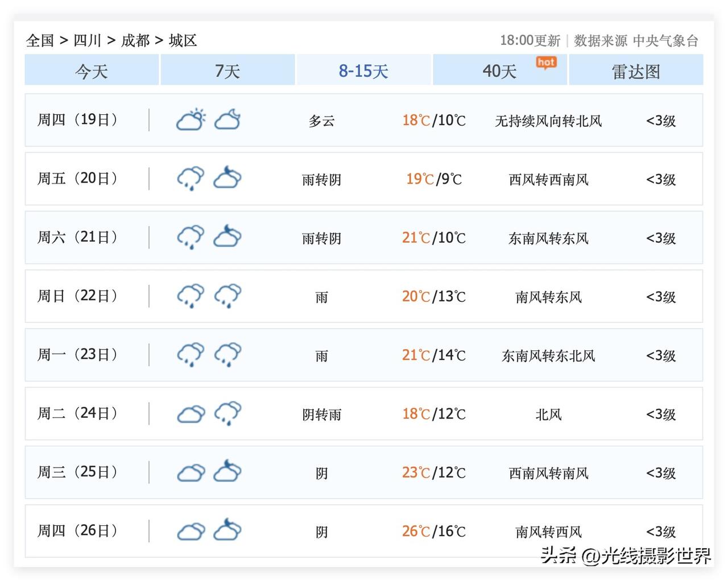Viewport: 728px width, 581px height.
Task: Click 南风转西风 wind text
Action: pos(549,532)
